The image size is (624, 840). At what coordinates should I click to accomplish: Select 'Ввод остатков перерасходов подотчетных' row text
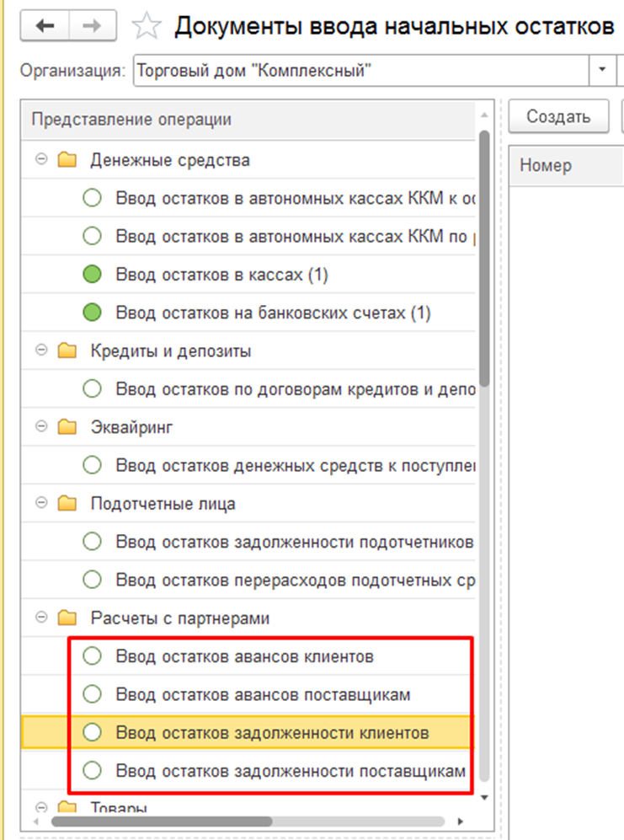click(295, 581)
